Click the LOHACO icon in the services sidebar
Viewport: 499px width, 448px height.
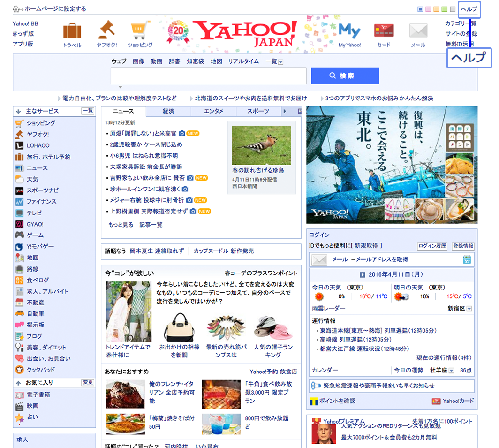tap(19, 145)
